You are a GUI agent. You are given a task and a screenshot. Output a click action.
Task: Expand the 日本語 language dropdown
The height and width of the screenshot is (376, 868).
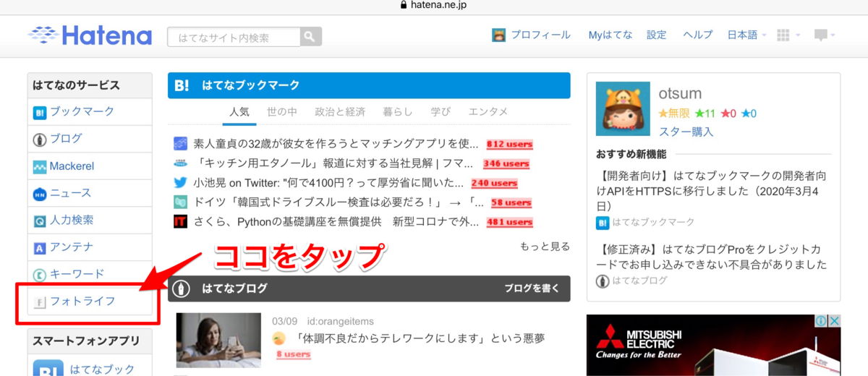[x=746, y=35]
